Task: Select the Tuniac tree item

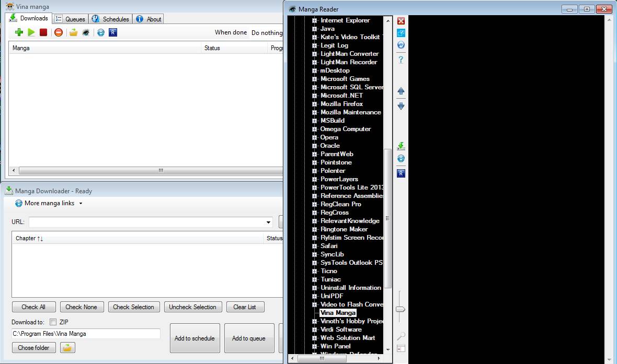Action: pos(330,279)
